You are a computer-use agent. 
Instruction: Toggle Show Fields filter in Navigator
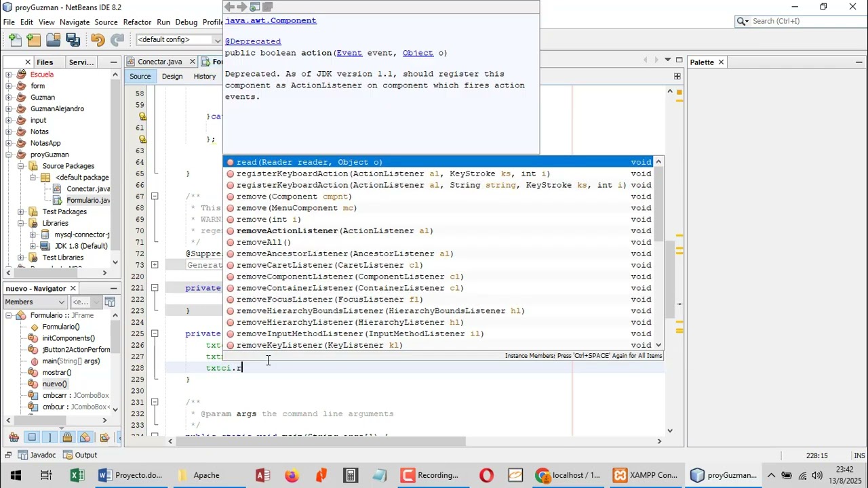click(x=32, y=437)
